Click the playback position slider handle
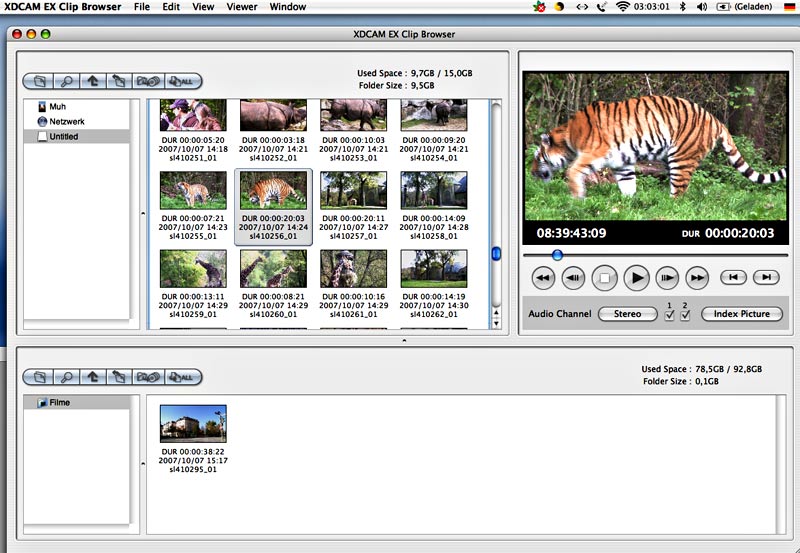 [x=557, y=255]
